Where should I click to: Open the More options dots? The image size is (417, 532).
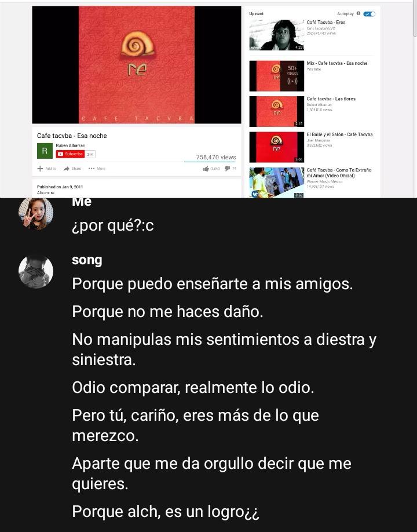click(92, 168)
